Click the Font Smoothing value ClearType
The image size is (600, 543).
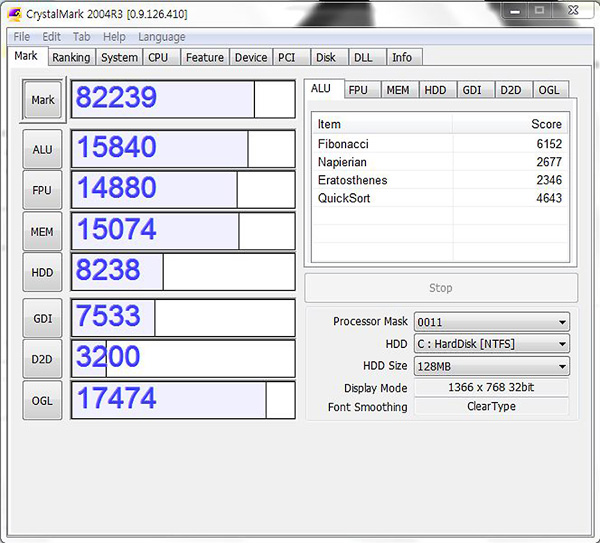491,406
